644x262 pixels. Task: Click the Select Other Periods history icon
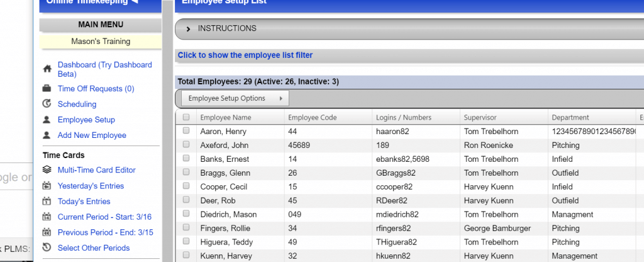47,248
